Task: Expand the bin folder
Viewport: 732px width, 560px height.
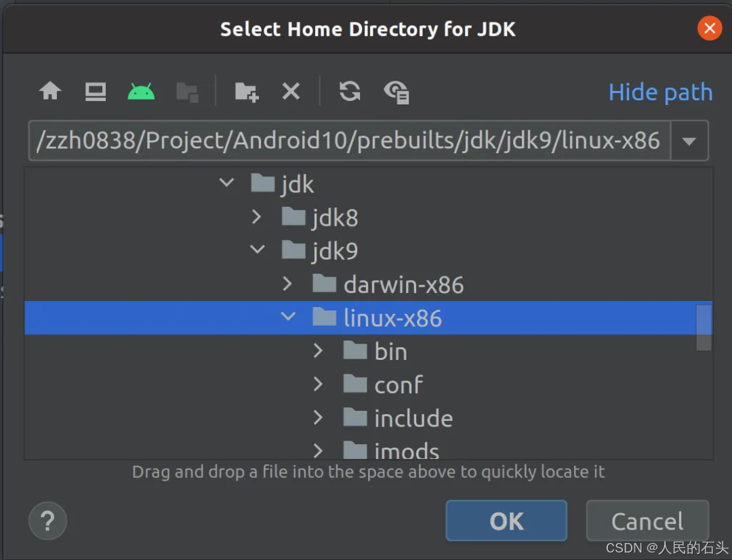Action: [x=318, y=351]
